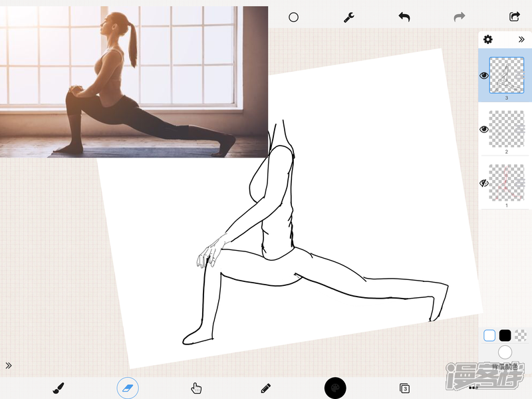Select the Brush tool
This screenshot has width=532, height=399.
pos(58,388)
